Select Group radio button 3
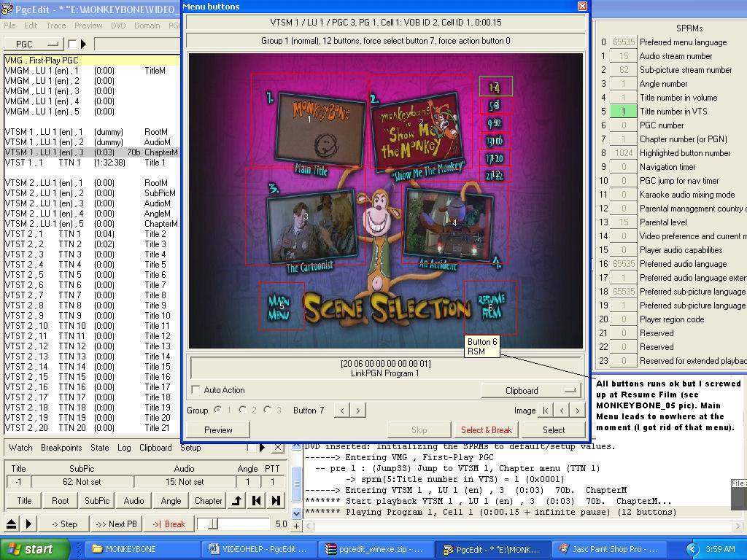Viewport: 747px width, 560px height. point(267,411)
